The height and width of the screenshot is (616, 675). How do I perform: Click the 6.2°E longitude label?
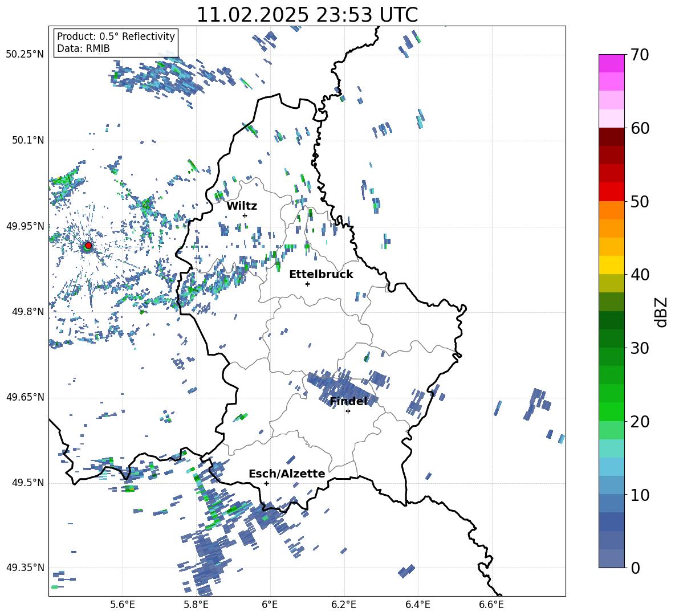pyautogui.click(x=344, y=605)
